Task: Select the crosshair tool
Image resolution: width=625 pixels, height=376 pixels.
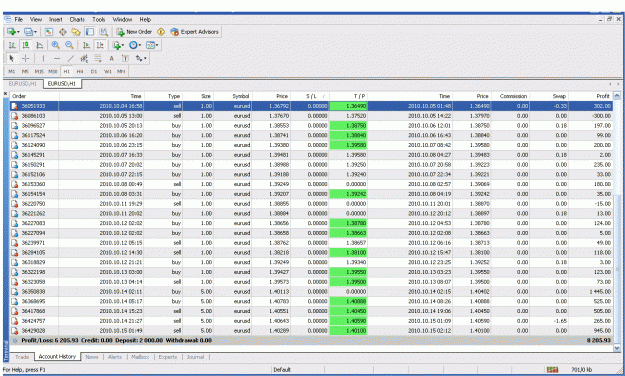Action: 26,58
